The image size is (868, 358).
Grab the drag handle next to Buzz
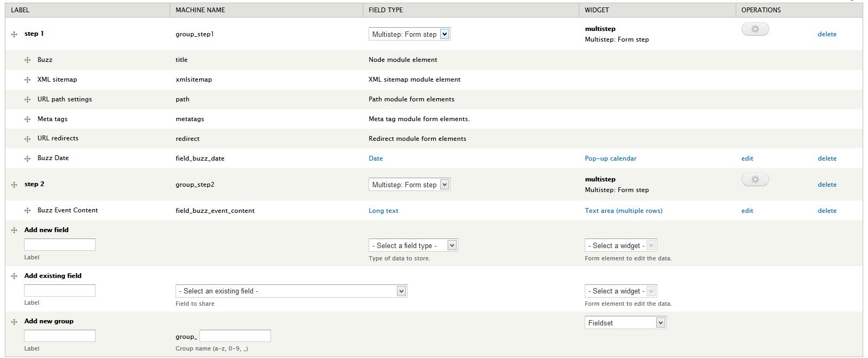pyautogui.click(x=28, y=60)
